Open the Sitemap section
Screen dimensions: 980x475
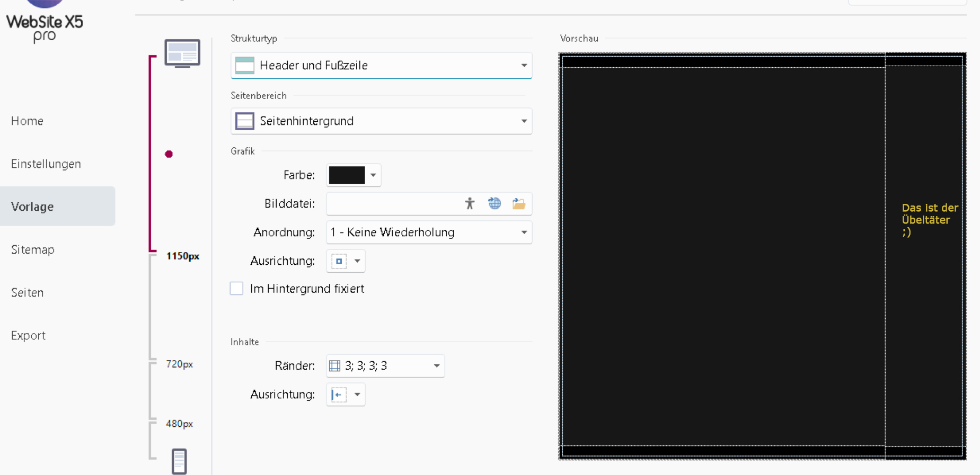(x=33, y=249)
